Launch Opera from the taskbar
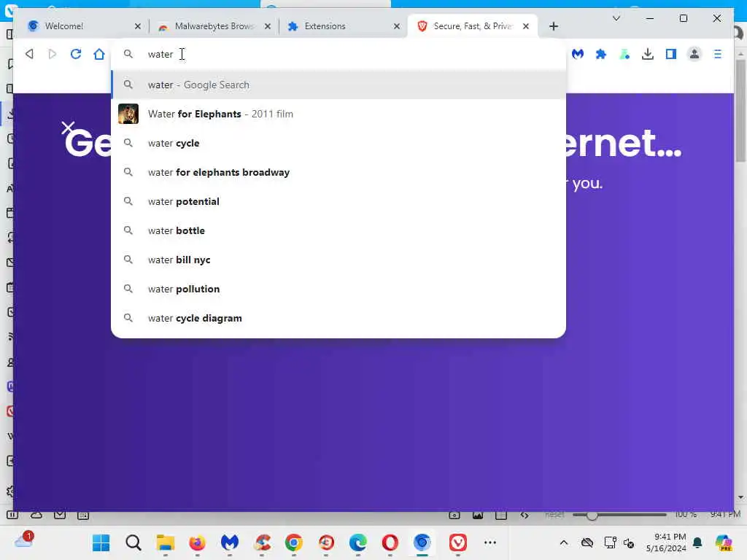747x560 pixels. click(x=390, y=542)
